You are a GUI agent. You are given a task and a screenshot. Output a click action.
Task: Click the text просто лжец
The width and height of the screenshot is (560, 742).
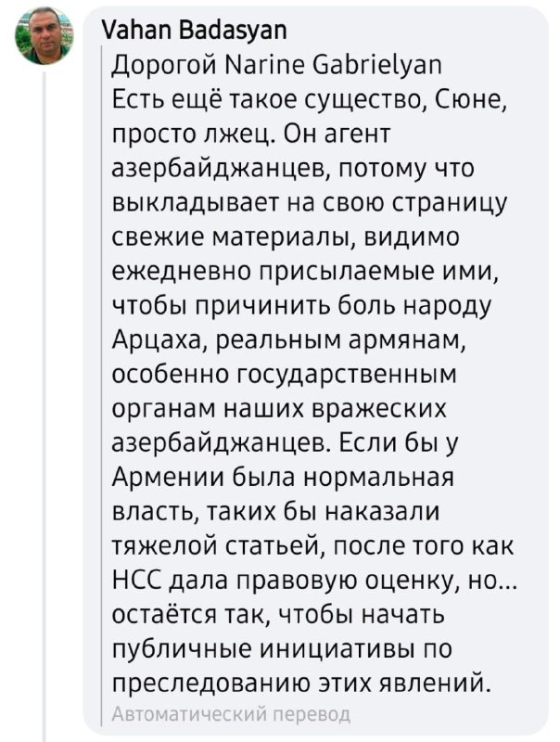click(193, 134)
